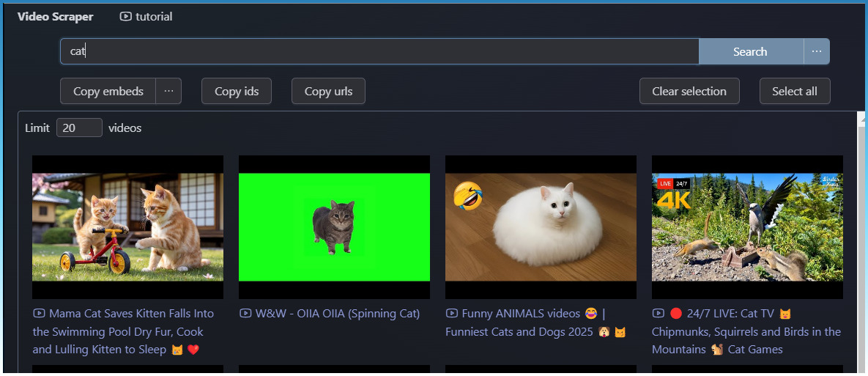Viewport: 868px width, 376px height.
Task: Open W&W - OIIA OIIA video title link
Action: (338, 314)
